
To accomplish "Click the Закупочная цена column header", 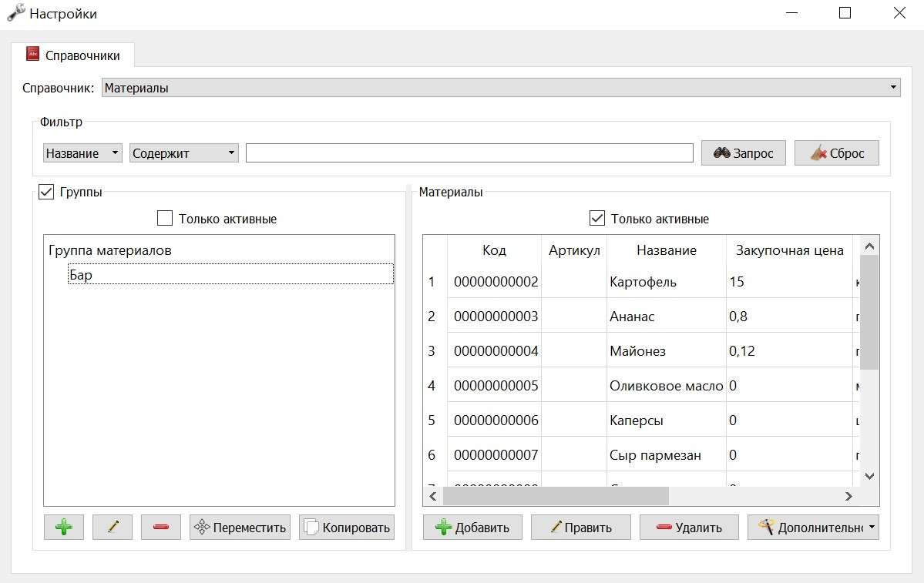I will point(790,250).
